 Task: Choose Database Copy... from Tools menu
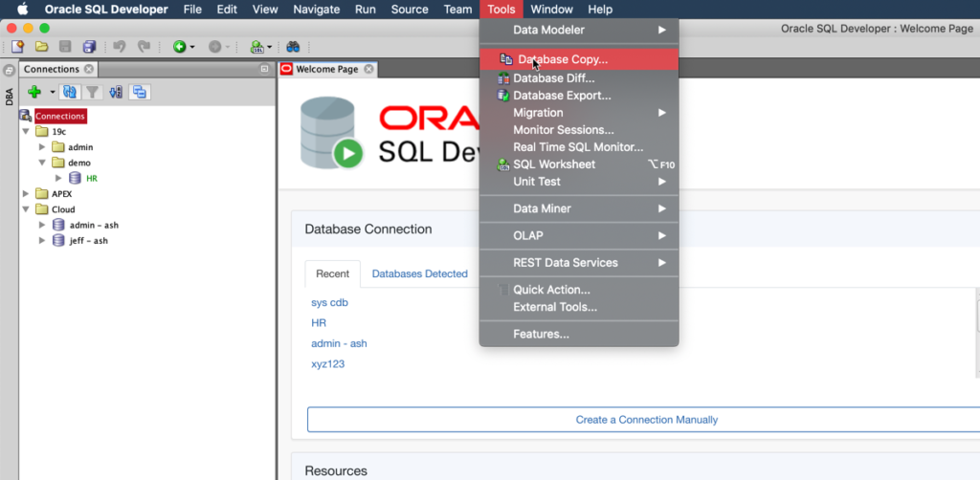(x=579, y=59)
